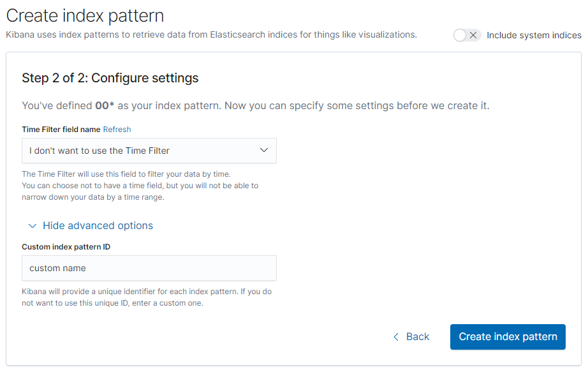Click the X icon inside the system indices toggle
The width and height of the screenshot is (588, 372).
tap(474, 35)
